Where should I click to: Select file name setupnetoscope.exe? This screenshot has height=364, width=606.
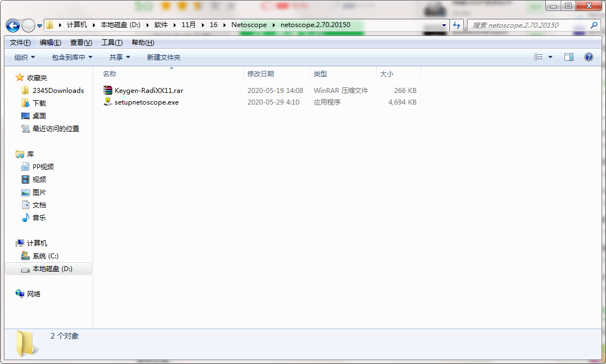147,102
